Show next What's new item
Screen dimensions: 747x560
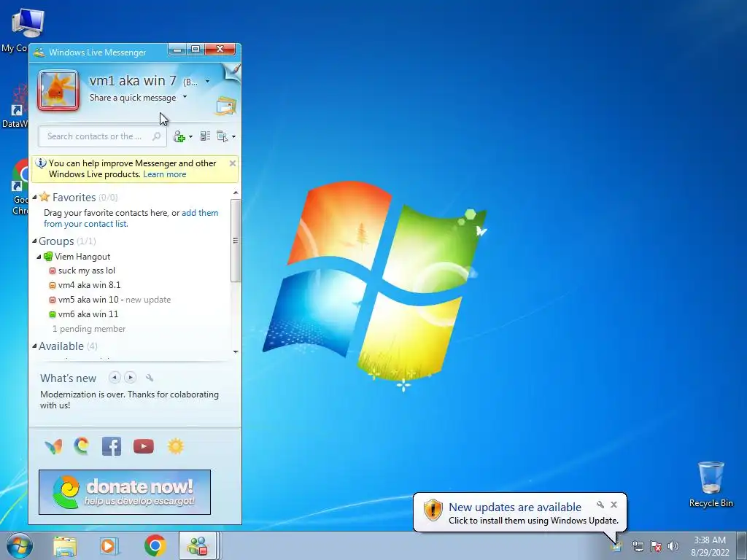click(x=130, y=378)
